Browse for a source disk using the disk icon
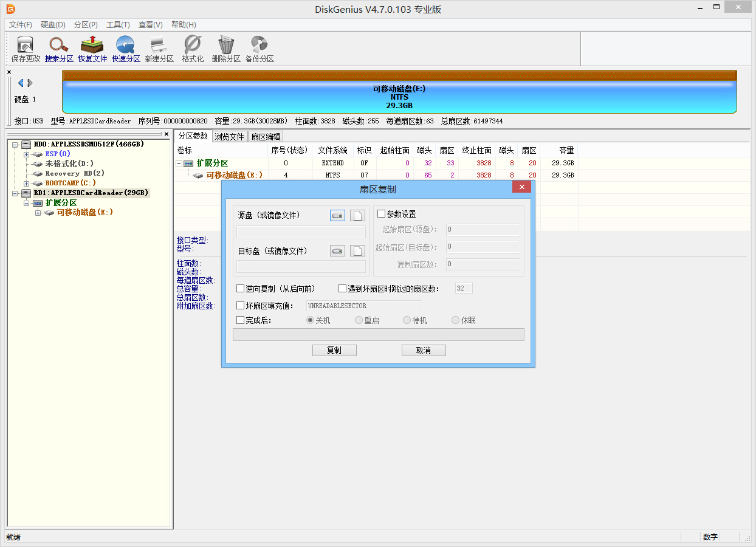Viewport: 756px width, 547px height. tap(337, 215)
